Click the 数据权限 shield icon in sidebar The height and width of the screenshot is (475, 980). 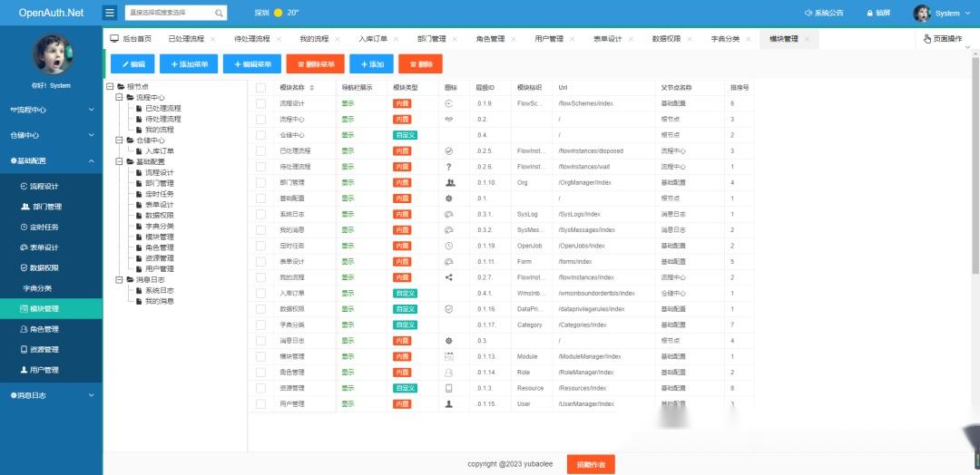(x=24, y=267)
